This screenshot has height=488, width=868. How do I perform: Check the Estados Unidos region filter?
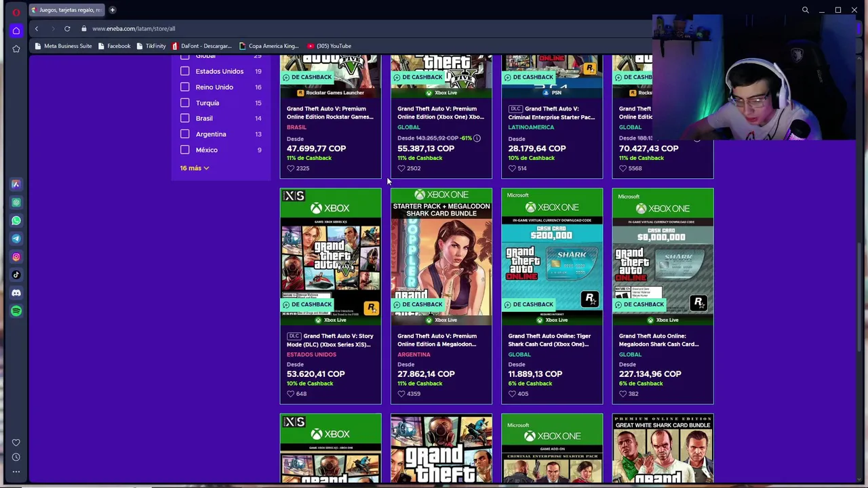pos(185,71)
